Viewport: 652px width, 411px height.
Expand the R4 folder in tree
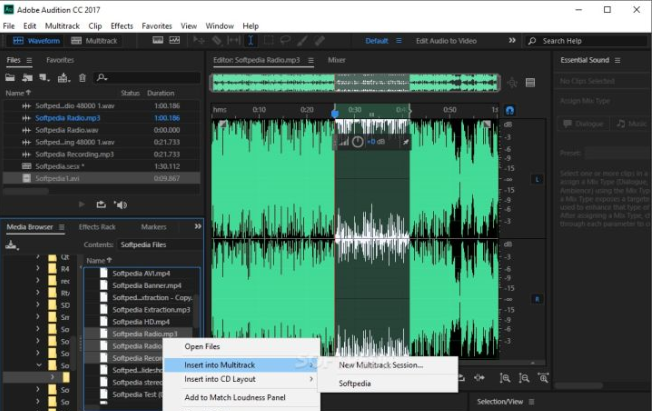[x=38, y=268]
